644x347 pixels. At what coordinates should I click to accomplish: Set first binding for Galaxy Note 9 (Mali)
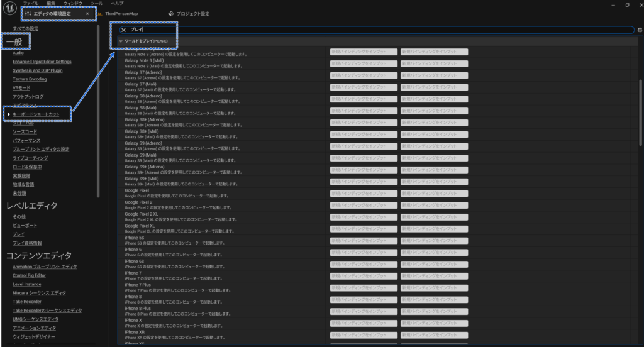[x=364, y=63]
